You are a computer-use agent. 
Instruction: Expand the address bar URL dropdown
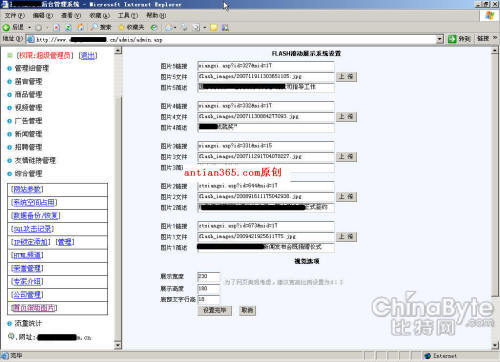click(440, 39)
